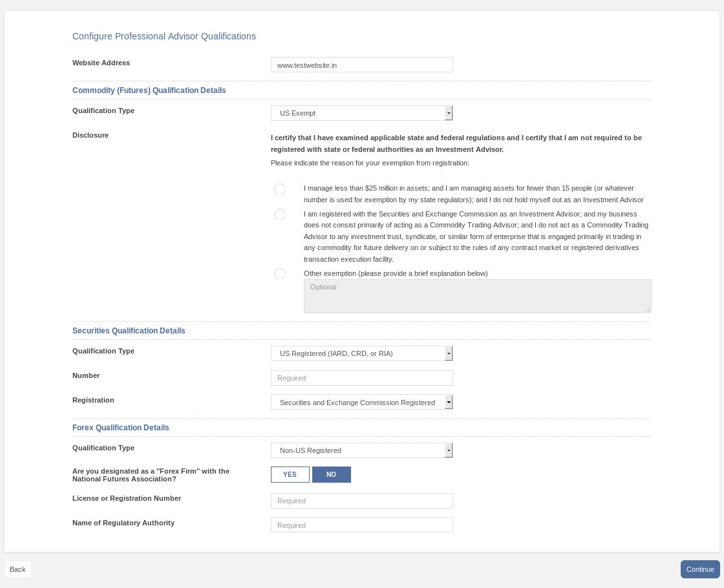Click the 'License or Registration Number' label
724x588 pixels.
pyautogui.click(x=127, y=498)
